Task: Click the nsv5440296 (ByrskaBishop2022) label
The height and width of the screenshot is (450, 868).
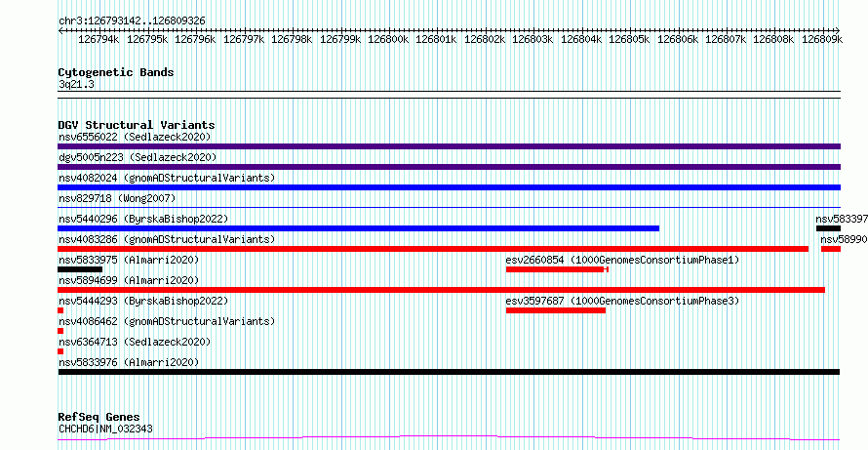Action: pos(143,219)
